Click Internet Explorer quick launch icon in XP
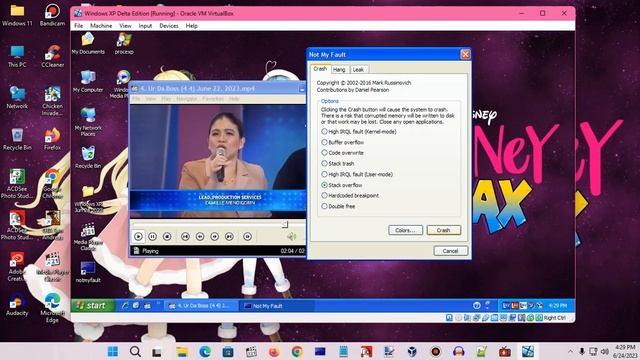The width and height of the screenshot is (640, 360). click(125, 306)
